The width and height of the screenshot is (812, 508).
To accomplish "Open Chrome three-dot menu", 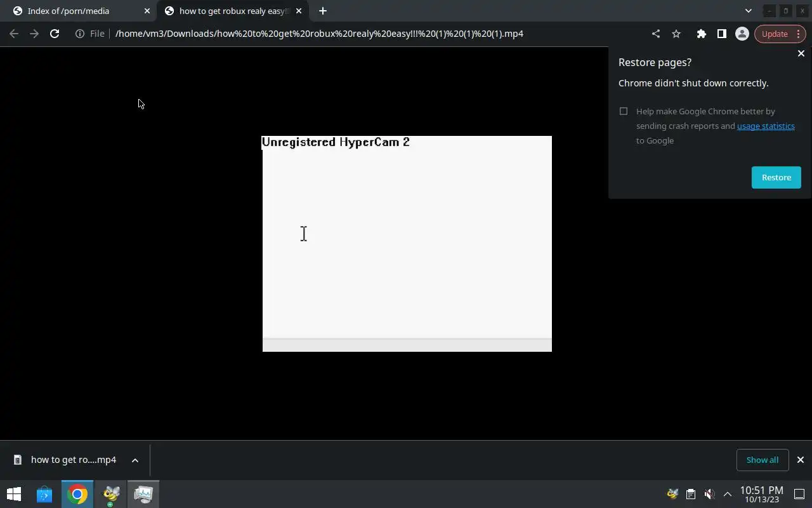I will point(799,34).
